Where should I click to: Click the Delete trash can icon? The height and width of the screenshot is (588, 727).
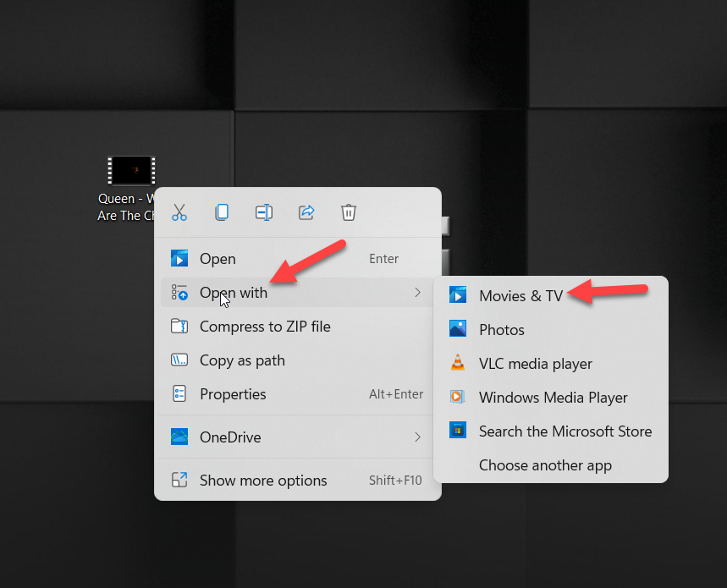click(x=349, y=212)
